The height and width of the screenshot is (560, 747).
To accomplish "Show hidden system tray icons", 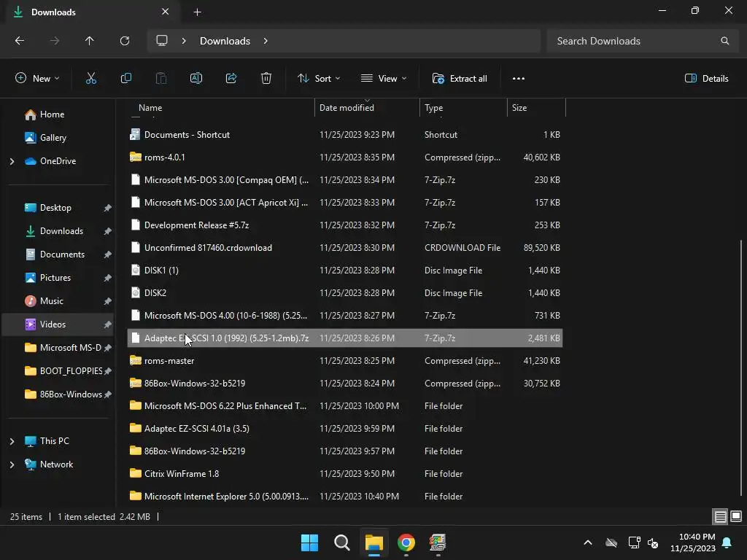I will [588, 542].
